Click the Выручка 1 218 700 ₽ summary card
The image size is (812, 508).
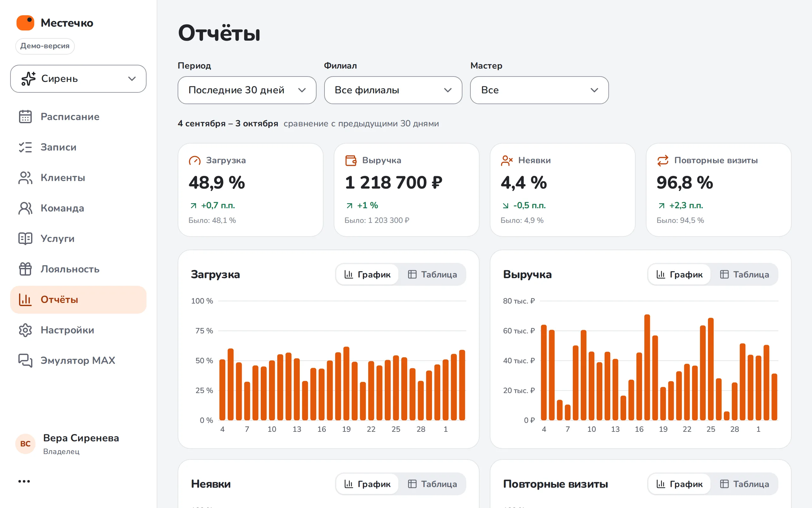click(x=406, y=190)
